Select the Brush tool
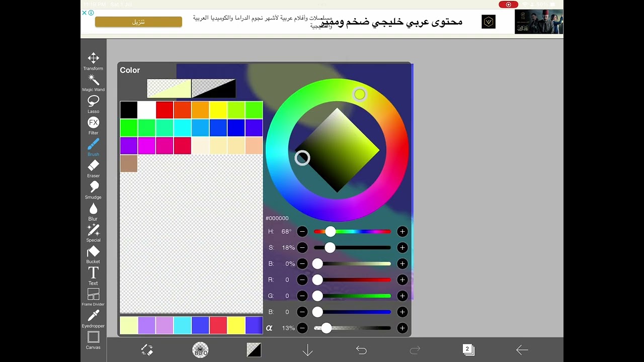Viewport: 644px width, 362px height. click(93, 148)
